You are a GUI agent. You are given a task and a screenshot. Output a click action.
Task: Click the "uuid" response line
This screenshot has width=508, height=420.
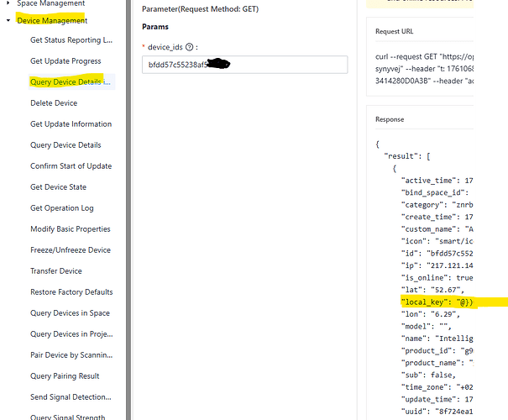[x=437, y=412]
